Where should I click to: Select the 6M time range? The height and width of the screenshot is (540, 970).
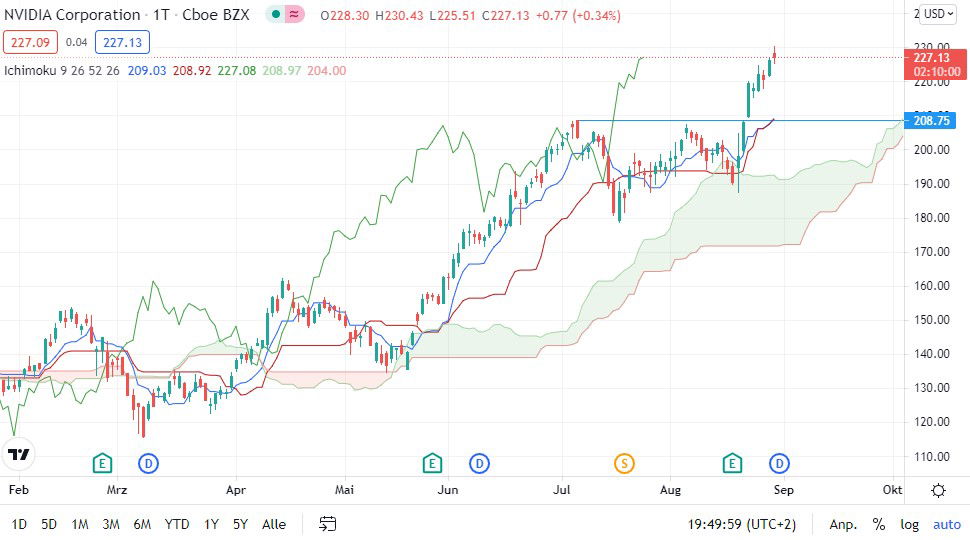tap(142, 524)
